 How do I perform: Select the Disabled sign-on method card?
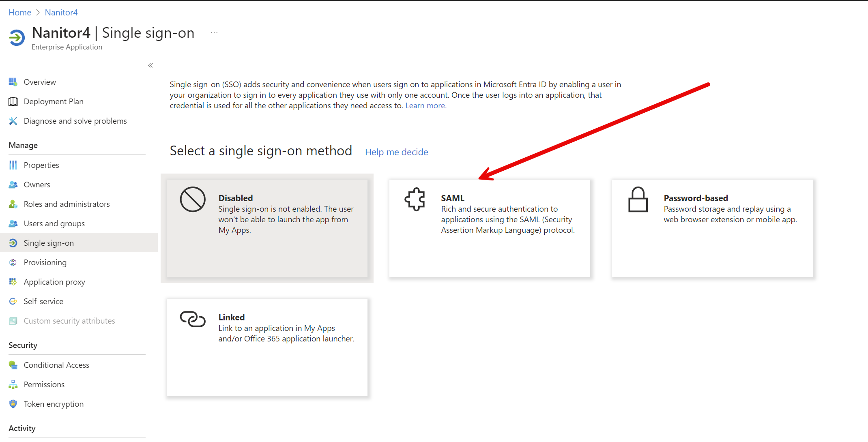267,228
